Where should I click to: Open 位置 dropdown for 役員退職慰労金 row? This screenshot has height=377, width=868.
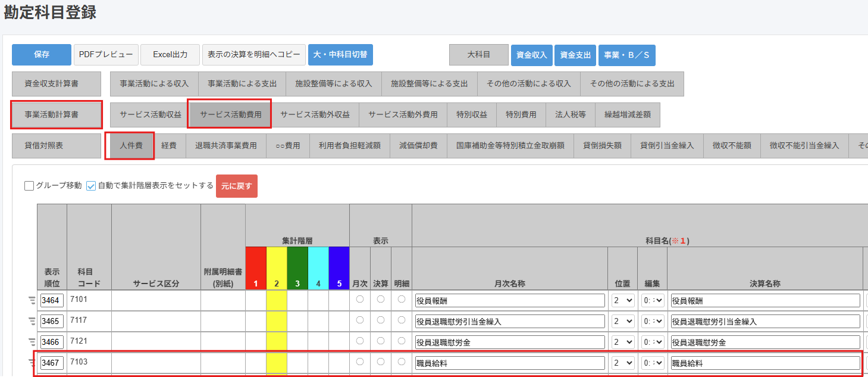[x=623, y=342]
